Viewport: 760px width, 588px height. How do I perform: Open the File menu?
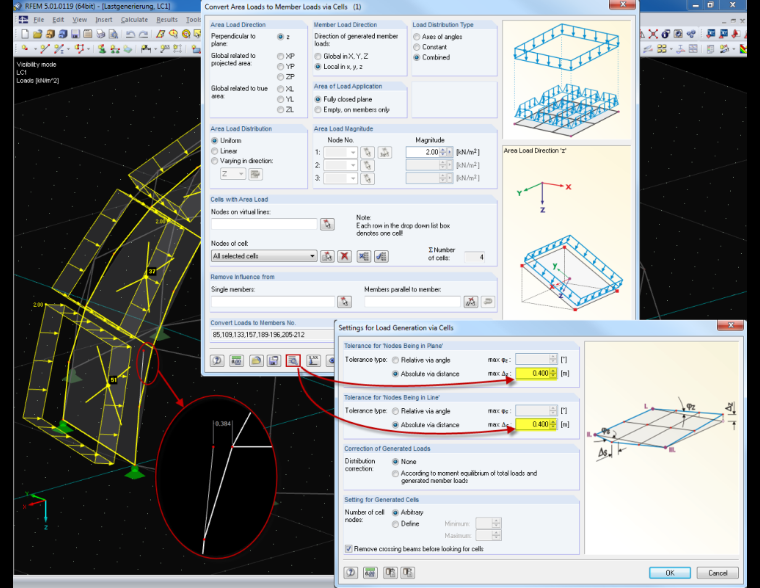tap(39, 19)
